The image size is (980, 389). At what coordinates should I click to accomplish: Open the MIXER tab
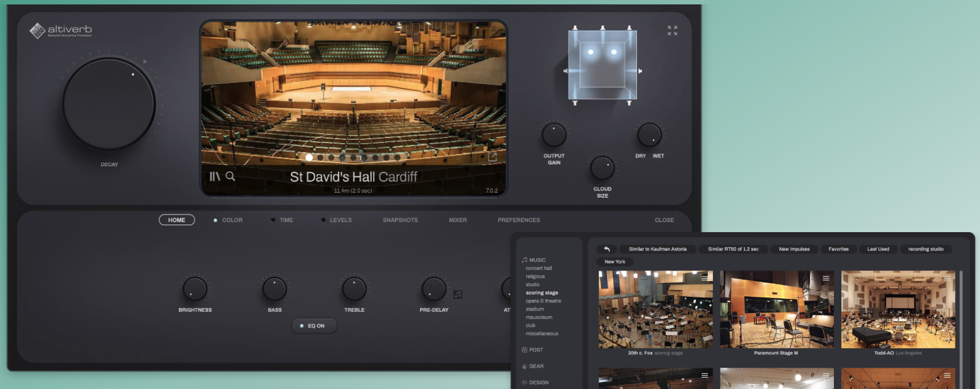(458, 220)
